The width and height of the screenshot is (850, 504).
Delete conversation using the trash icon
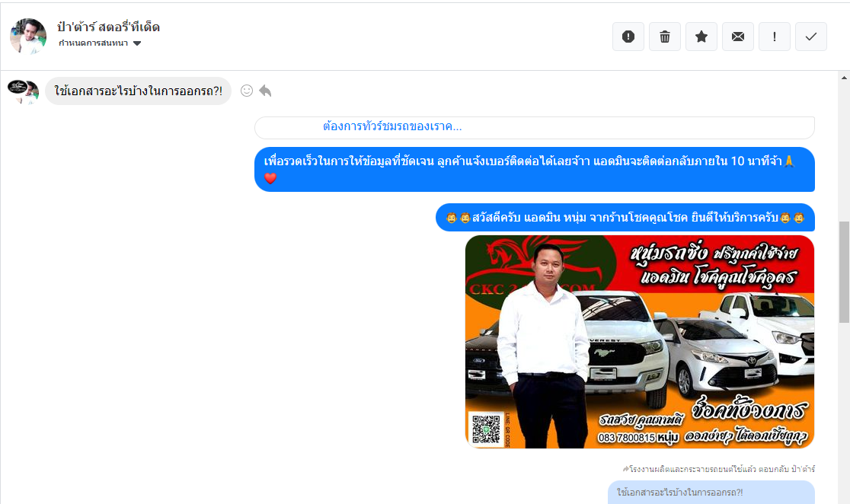click(665, 37)
